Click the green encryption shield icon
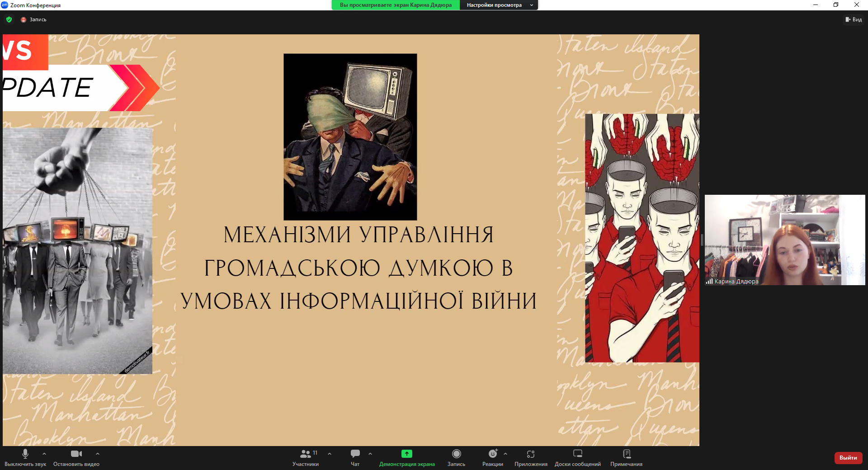This screenshot has height=470, width=868. coord(9,19)
